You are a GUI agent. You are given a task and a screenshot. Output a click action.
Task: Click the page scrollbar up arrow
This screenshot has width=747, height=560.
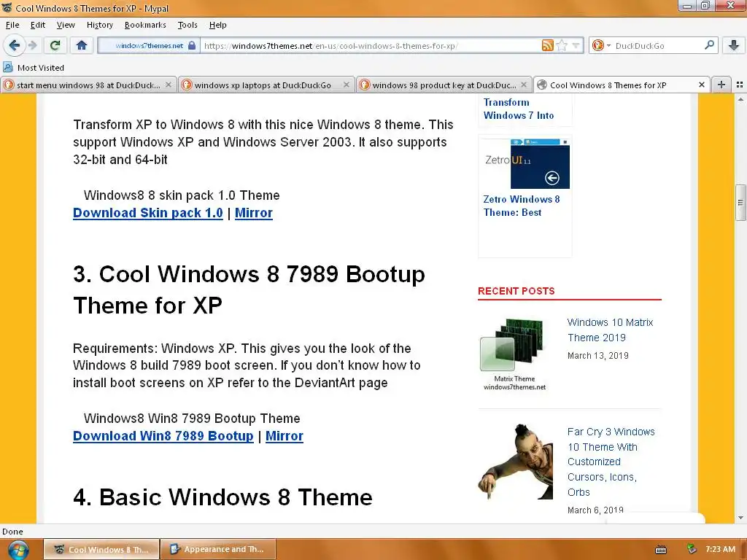[740, 99]
